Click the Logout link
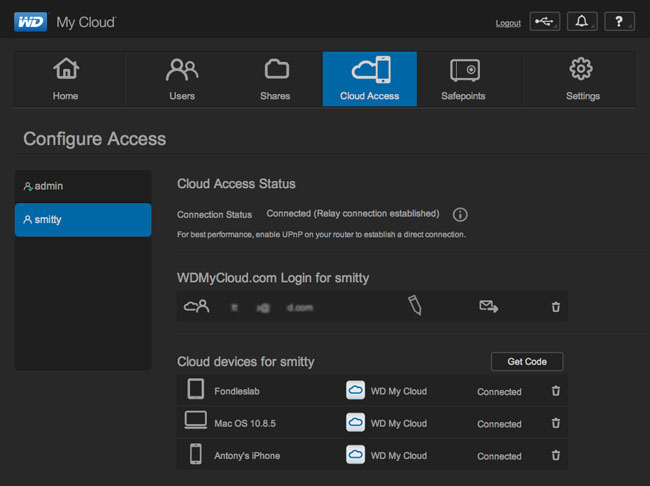Viewport: 650px width, 486px height. point(508,23)
